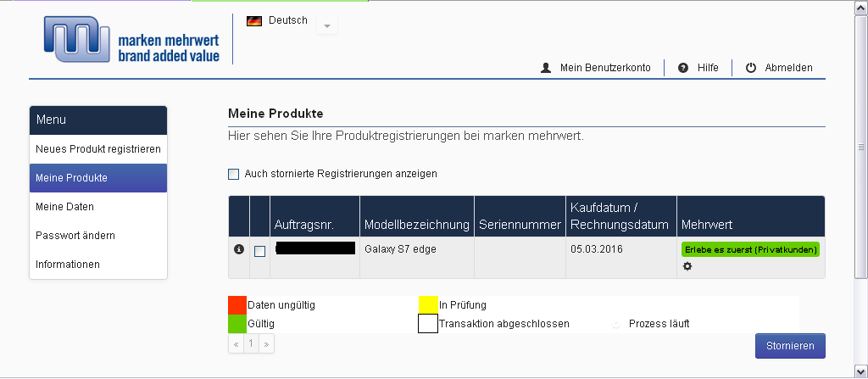Go to previous page in pagination
Screen dimensions: 868x379
click(x=236, y=344)
